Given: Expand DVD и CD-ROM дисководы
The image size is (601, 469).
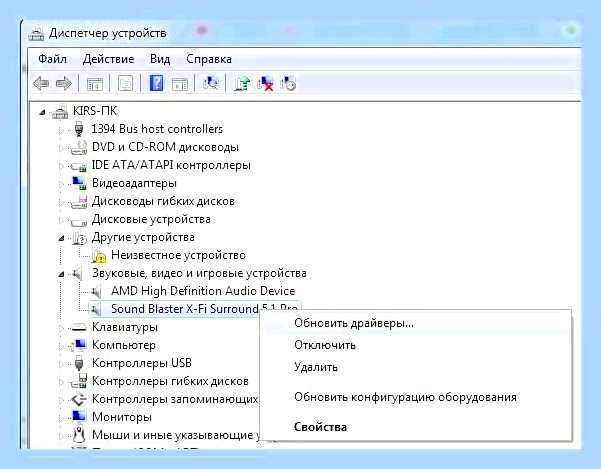Looking at the screenshot, I should 61,148.
